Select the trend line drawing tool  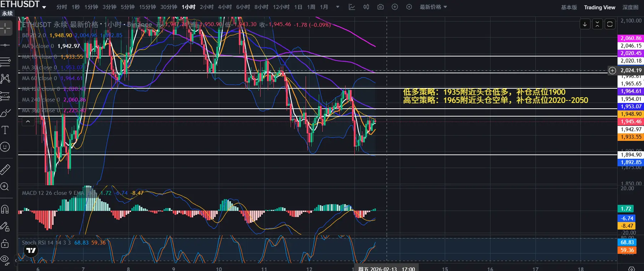coord(5,45)
